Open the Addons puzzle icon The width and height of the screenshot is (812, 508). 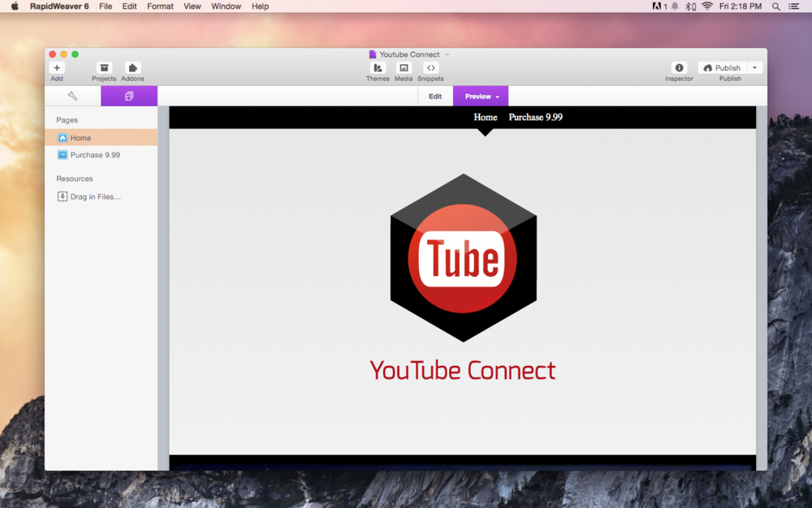133,68
